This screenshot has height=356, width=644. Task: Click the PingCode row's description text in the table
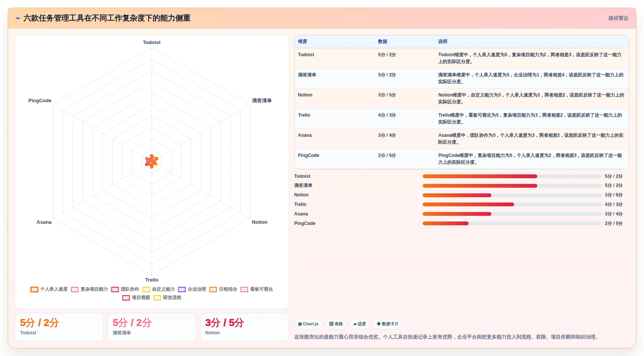coord(531,159)
